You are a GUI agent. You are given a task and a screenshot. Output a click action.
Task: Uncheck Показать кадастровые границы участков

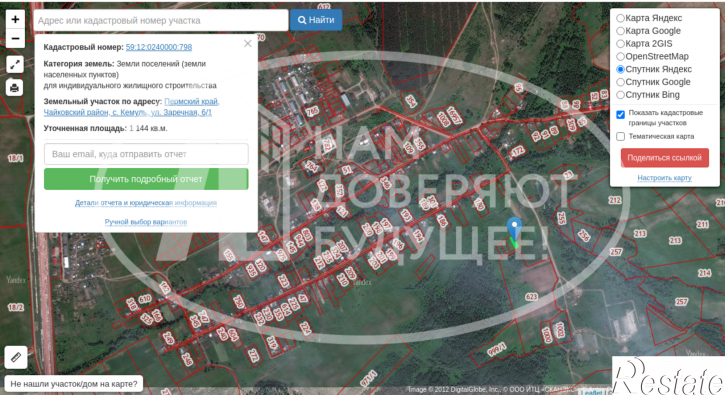click(x=621, y=114)
